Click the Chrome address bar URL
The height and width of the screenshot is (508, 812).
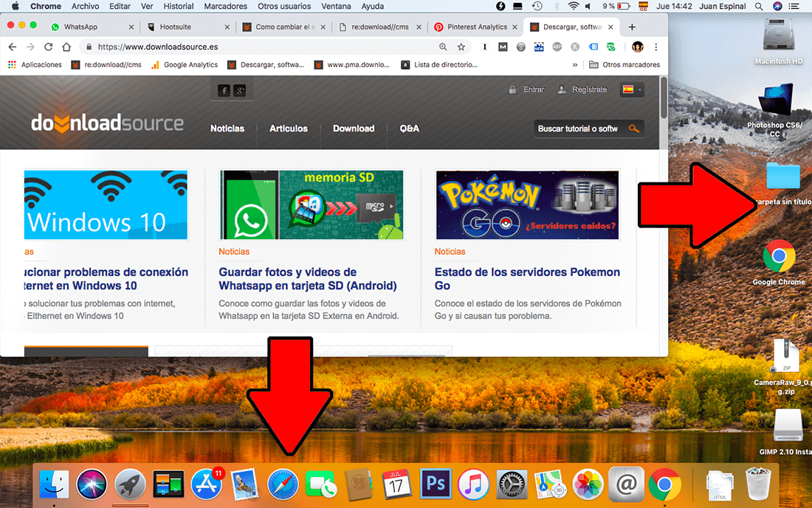[x=158, y=47]
